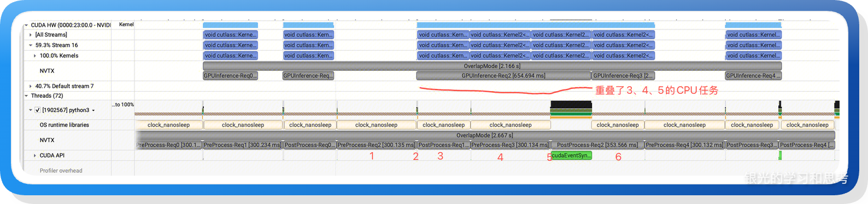The width and height of the screenshot is (868, 204).
Task: Select the PreProcess-Req2 [300.135 ms] range
Action: (x=377, y=145)
